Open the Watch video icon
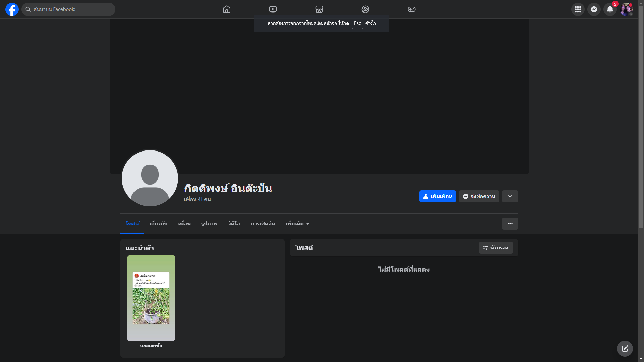 (273, 9)
